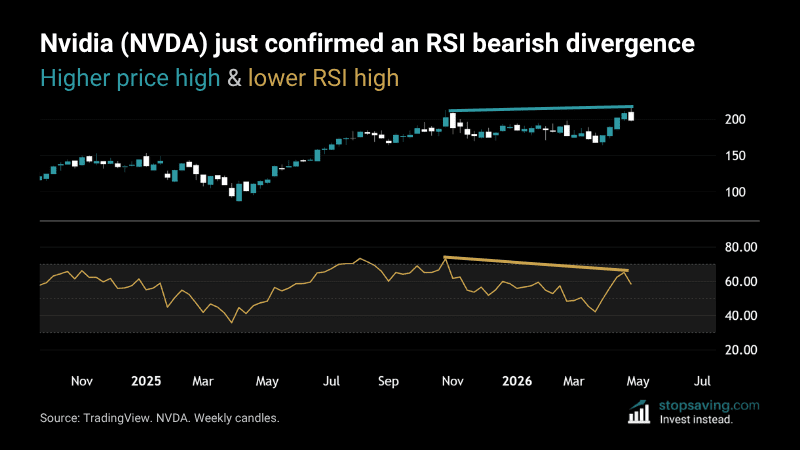Click the teal price-high trendline

[541, 108]
